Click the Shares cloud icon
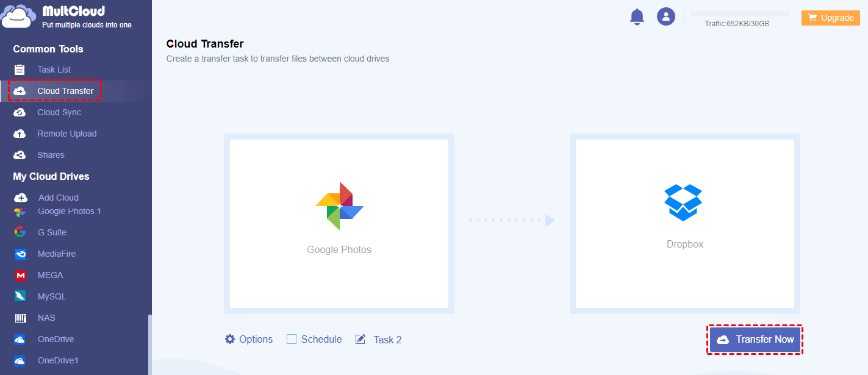This screenshot has width=868, height=375. coord(20,155)
